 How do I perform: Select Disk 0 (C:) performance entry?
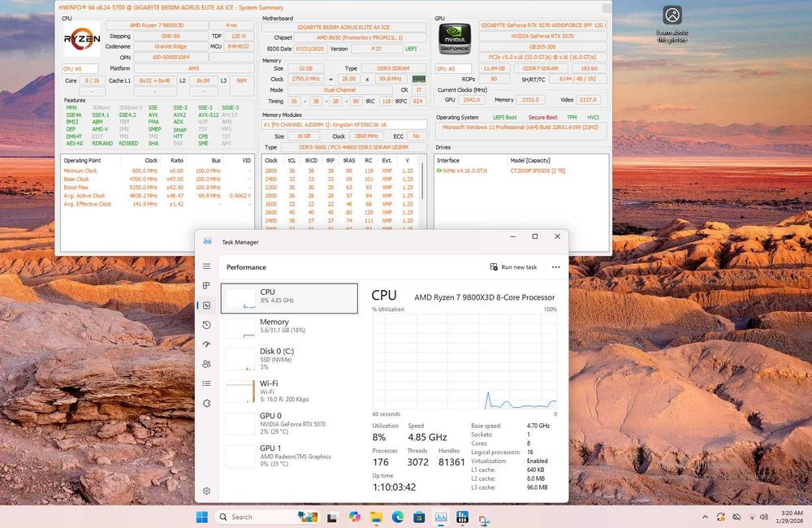coord(289,358)
